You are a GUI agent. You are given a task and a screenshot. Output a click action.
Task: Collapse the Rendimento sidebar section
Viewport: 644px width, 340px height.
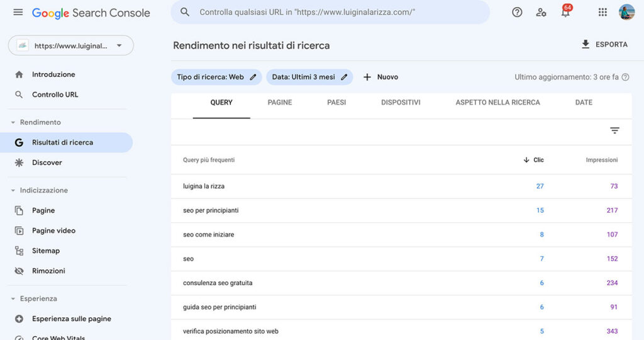[13, 122]
